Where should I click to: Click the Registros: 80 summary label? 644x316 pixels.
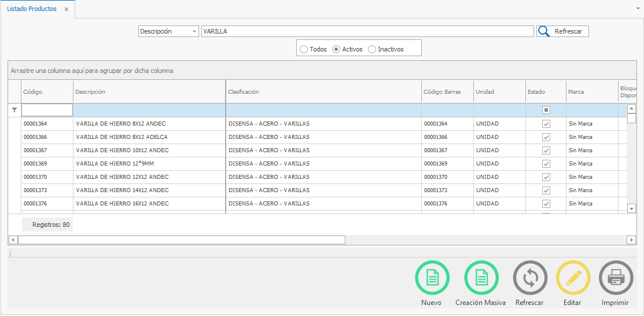pyautogui.click(x=47, y=225)
